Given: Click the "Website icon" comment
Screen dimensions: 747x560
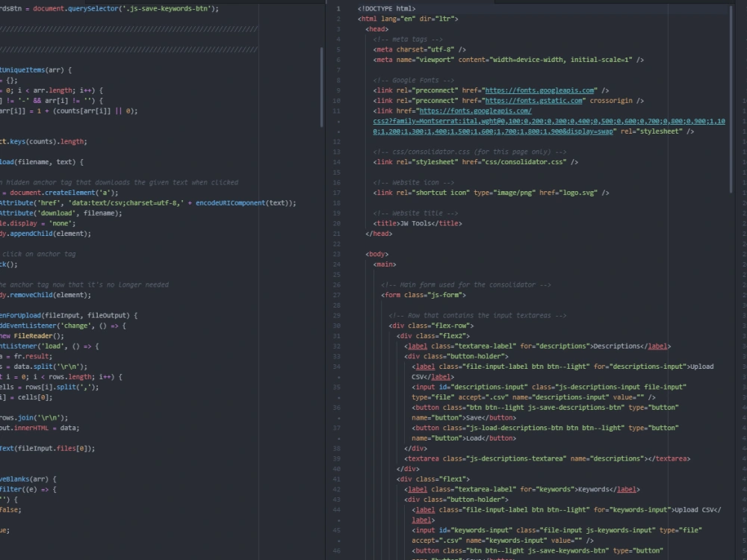Looking at the screenshot, I should click(414, 182).
